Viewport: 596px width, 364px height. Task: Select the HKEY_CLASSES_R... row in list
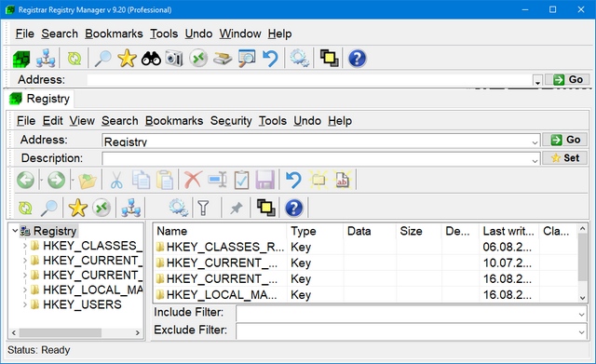pos(365,247)
